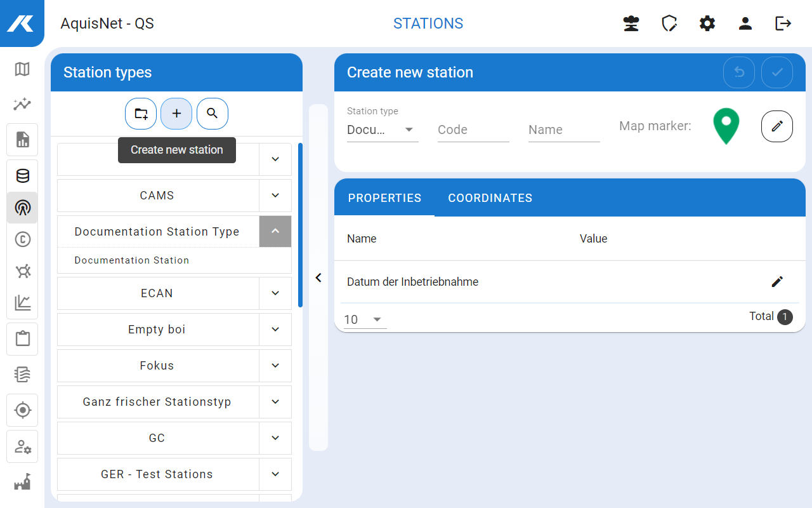Open the map icon in sidebar
Image resolution: width=812 pixels, height=508 pixels.
(x=22, y=69)
